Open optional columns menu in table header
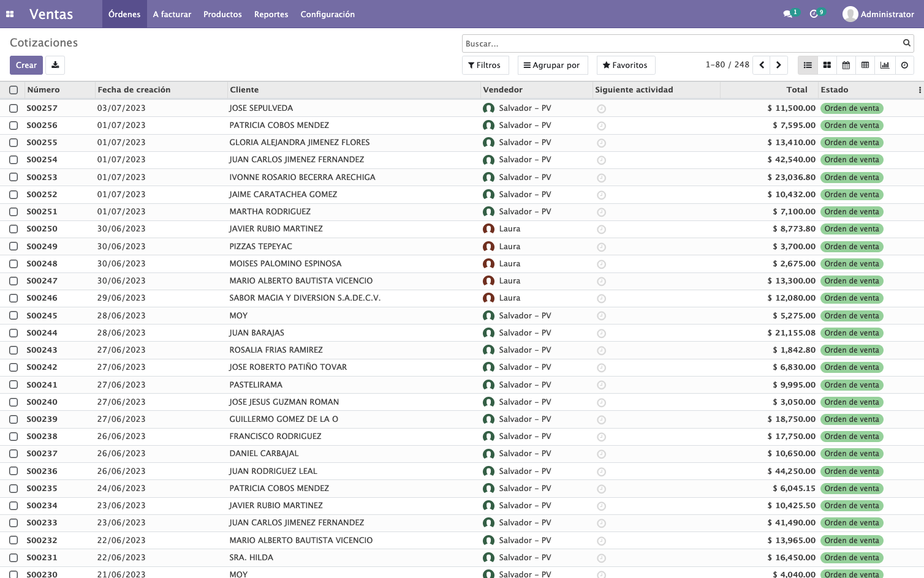This screenshot has height=578, width=924. (x=920, y=90)
